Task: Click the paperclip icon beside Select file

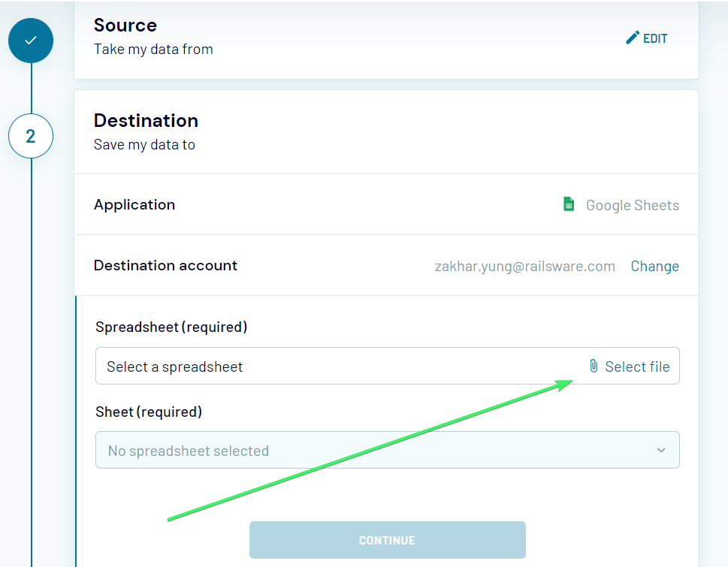Action: click(594, 366)
